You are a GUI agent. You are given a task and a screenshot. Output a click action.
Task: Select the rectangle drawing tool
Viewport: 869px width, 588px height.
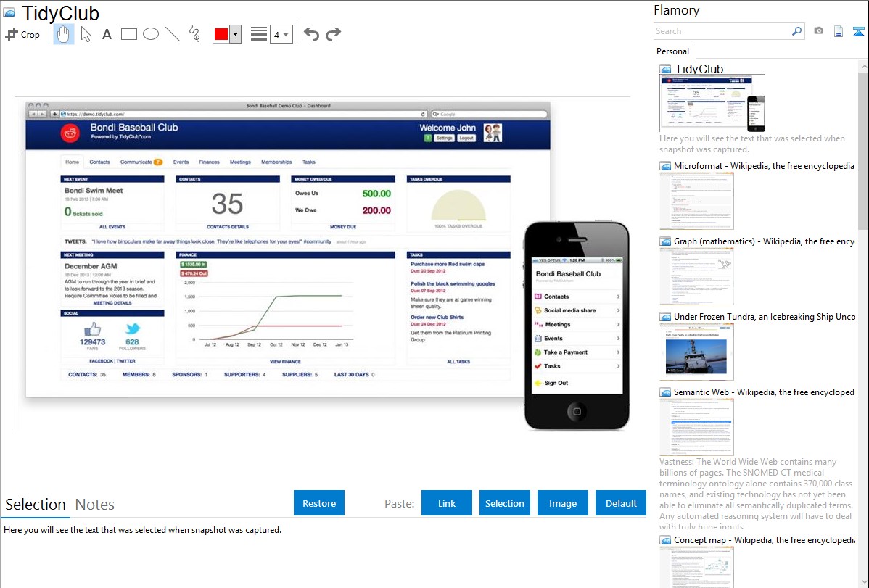click(x=128, y=34)
